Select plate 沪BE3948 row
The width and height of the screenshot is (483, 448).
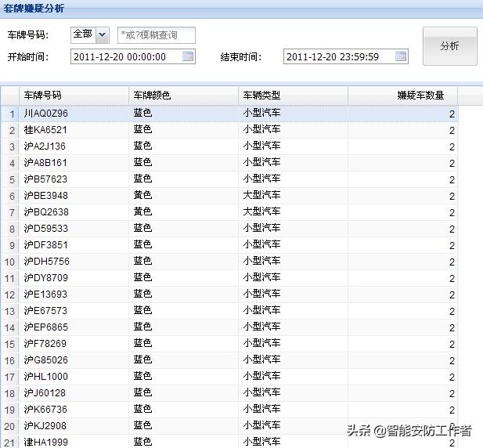229,196
